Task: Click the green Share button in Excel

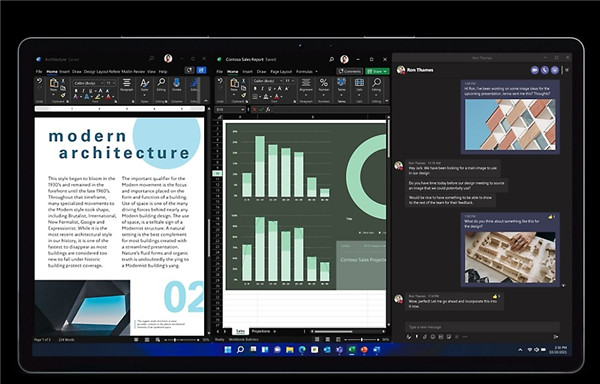Action: pos(377,71)
